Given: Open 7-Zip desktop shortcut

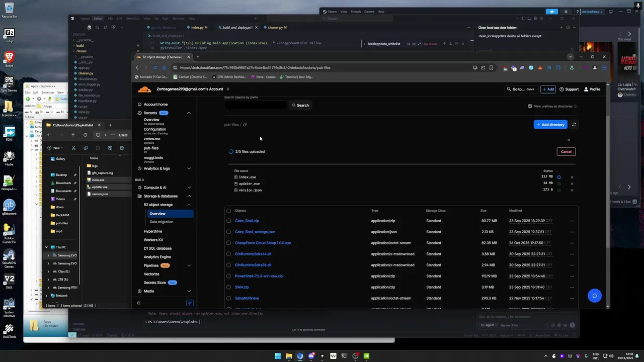Looking at the screenshot, I should (x=9, y=35).
